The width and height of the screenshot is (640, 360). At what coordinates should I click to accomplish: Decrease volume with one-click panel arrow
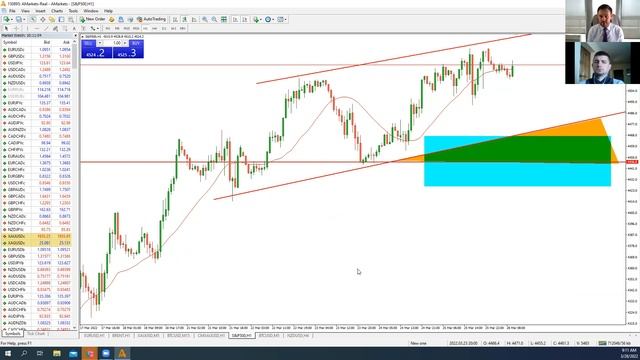pos(100,43)
